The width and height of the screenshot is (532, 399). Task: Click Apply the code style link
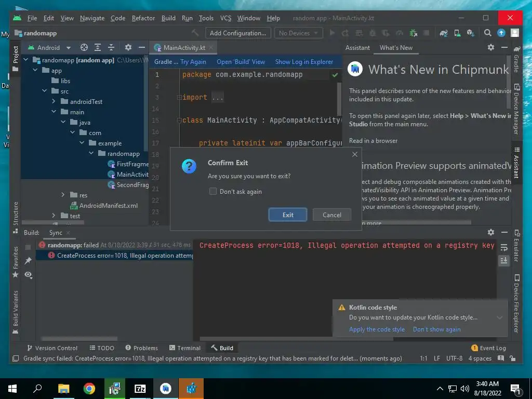[x=377, y=329]
